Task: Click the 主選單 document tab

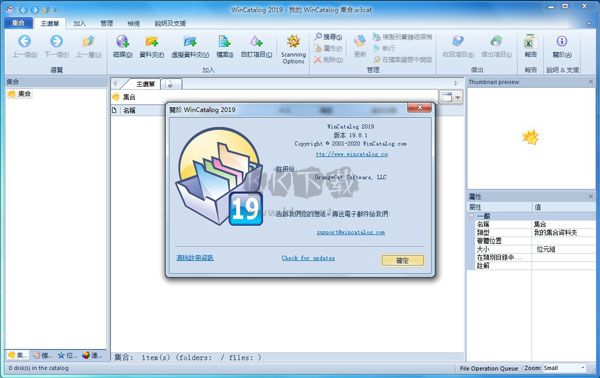Action: [x=145, y=84]
